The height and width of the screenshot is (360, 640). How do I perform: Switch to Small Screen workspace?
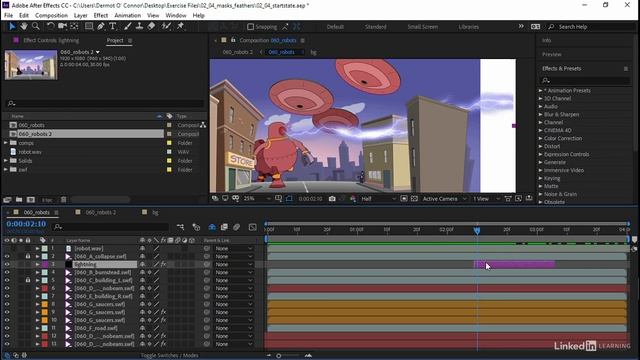tap(422, 27)
